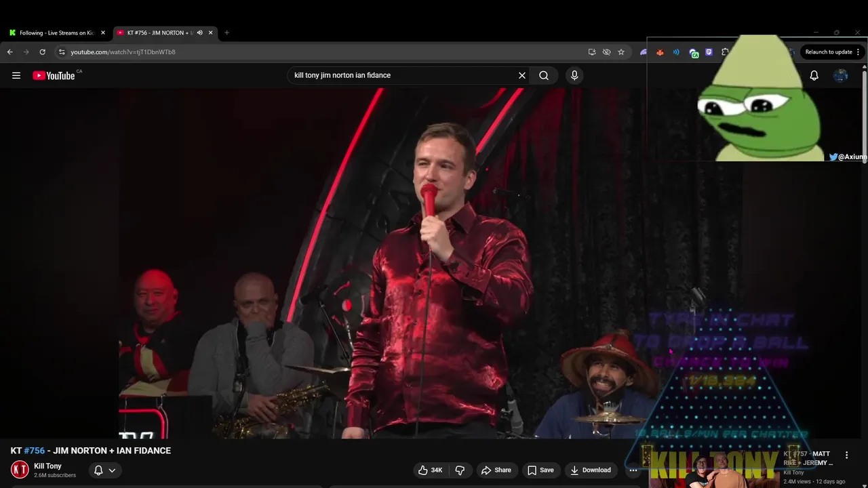Open the KT #757 - MATT RIFE video title
The height and width of the screenshot is (488, 868).
[x=807, y=458]
